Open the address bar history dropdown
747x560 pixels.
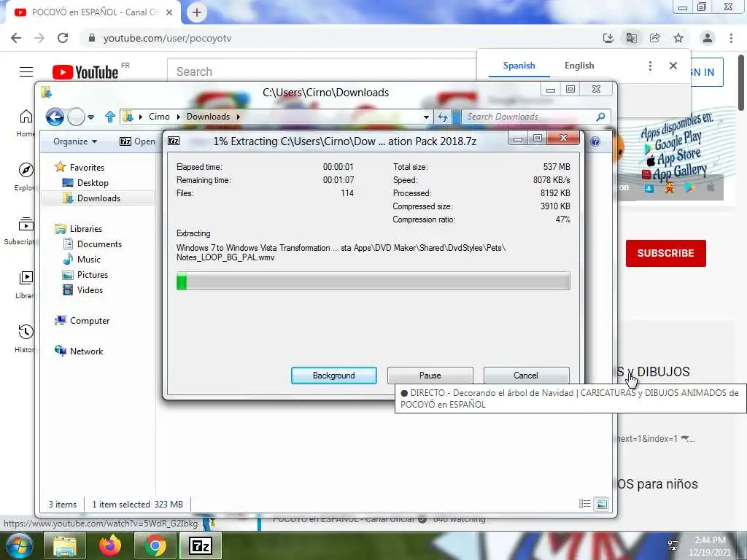[426, 117]
